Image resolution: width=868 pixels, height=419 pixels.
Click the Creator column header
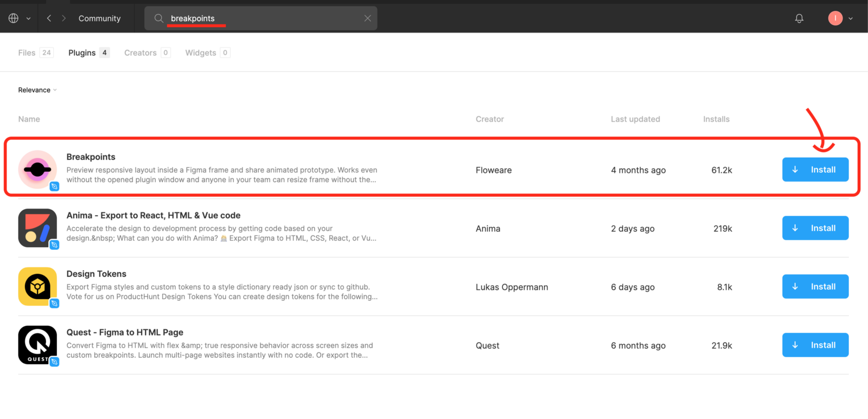(490, 119)
